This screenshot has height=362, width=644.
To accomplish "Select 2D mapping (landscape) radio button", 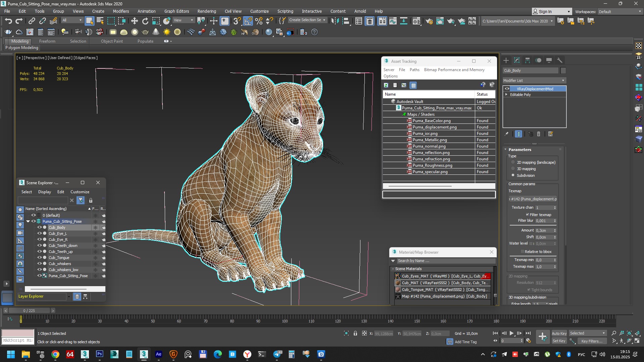I will click(513, 162).
